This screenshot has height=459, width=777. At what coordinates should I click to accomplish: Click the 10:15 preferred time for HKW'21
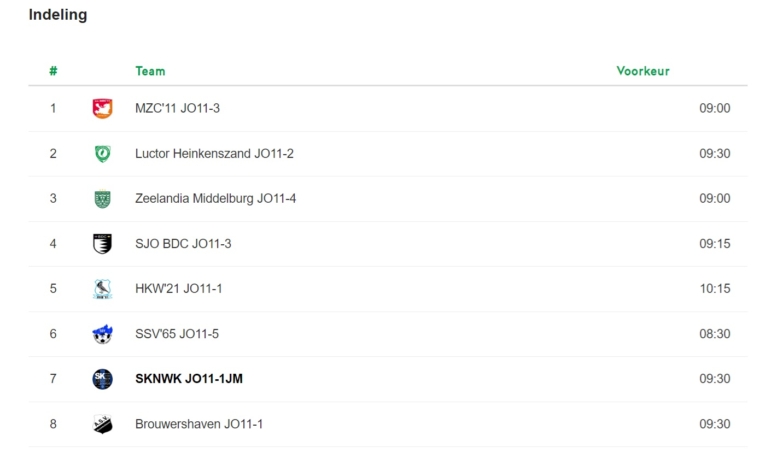(715, 288)
